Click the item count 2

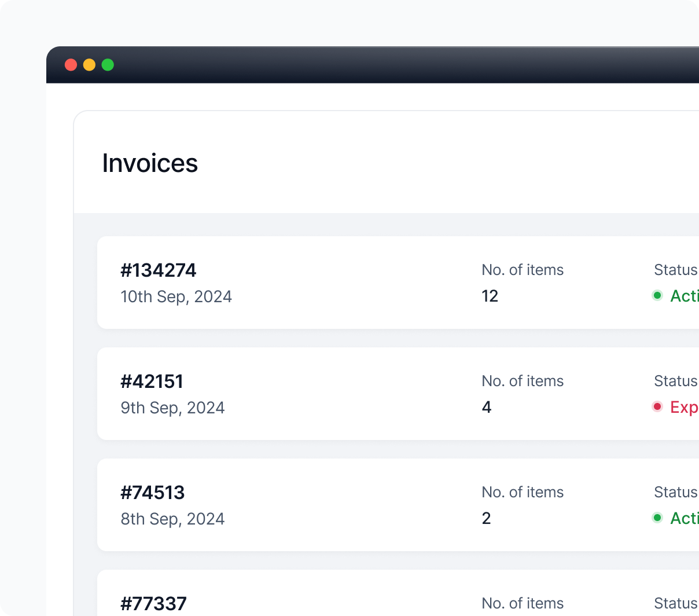pyautogui.click(x=486, y=518)
